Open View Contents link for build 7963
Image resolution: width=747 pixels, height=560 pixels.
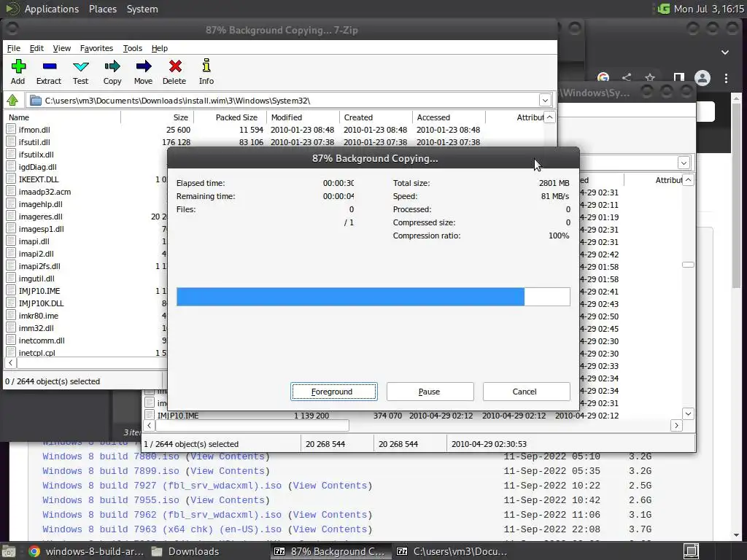(x=330, y=529)
